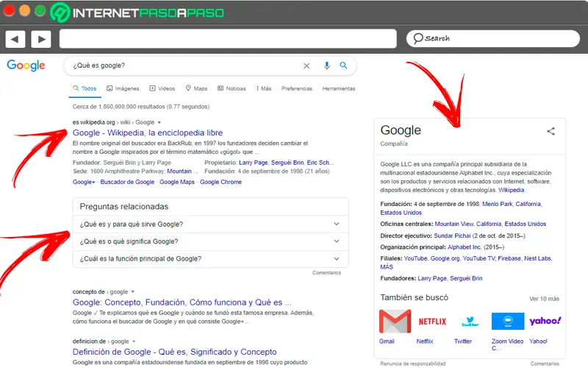Open dropdown arrow next to es.wikipedia.org result
This screenshot has width=588, height=368.
(159, 122)
